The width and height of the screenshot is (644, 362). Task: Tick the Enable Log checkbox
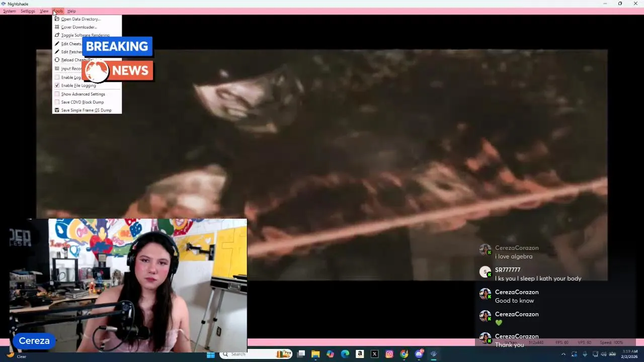[57, 77]
